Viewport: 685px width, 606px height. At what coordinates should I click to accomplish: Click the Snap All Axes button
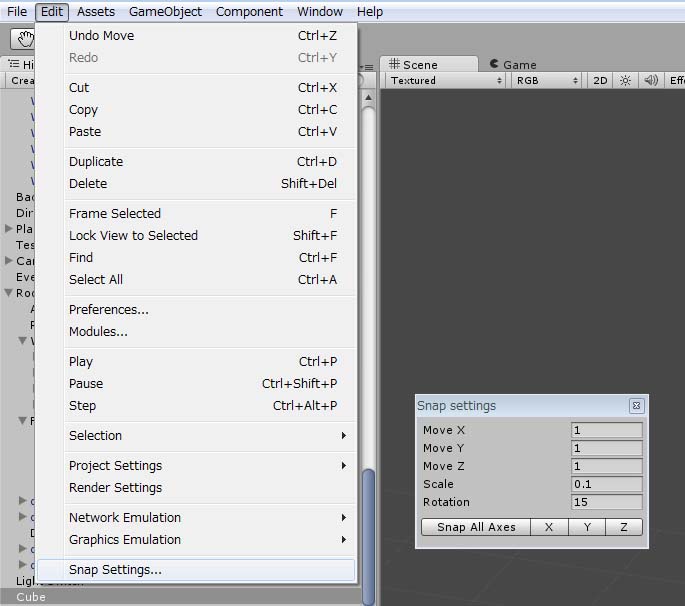pos(476,527)
